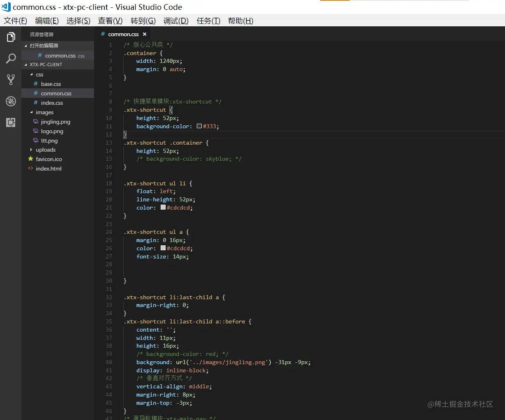
Task: Open the 选择(S) menu
Action: [78, 21]
